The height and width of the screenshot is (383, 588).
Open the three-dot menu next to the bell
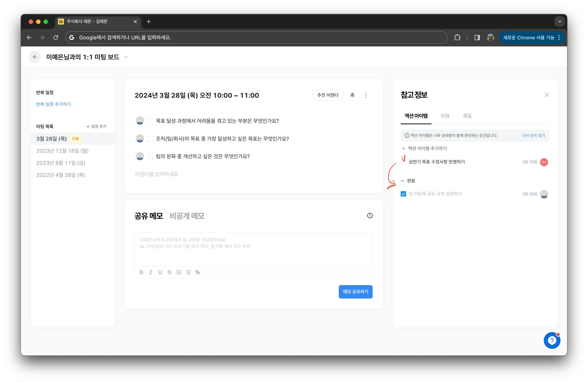[x=366, y=95]
